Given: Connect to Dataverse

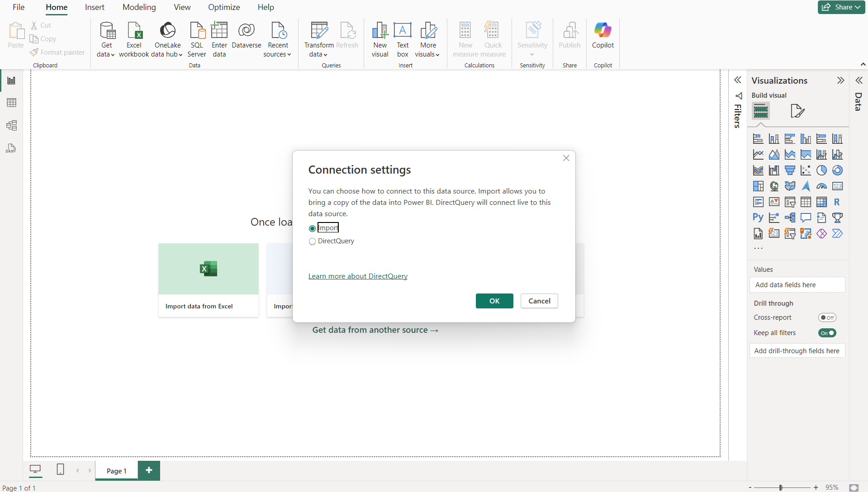Looking at the screenshot, I should coord(247,35).
